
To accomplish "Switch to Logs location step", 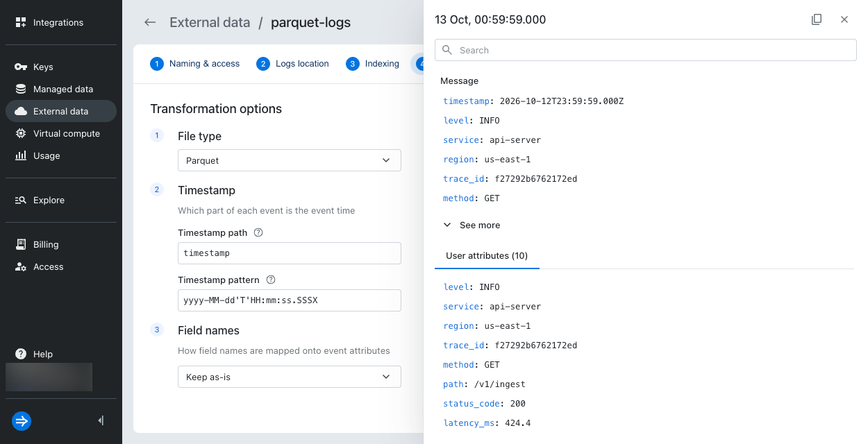I will [x=293, y=64].
